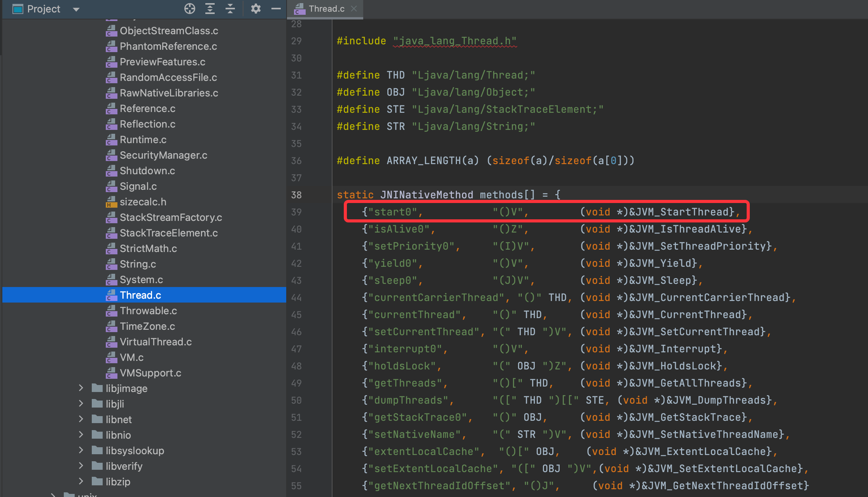Click line number 38 in the gutter
The height and width of the screenshot is (497, 868).
coord(296,195)
